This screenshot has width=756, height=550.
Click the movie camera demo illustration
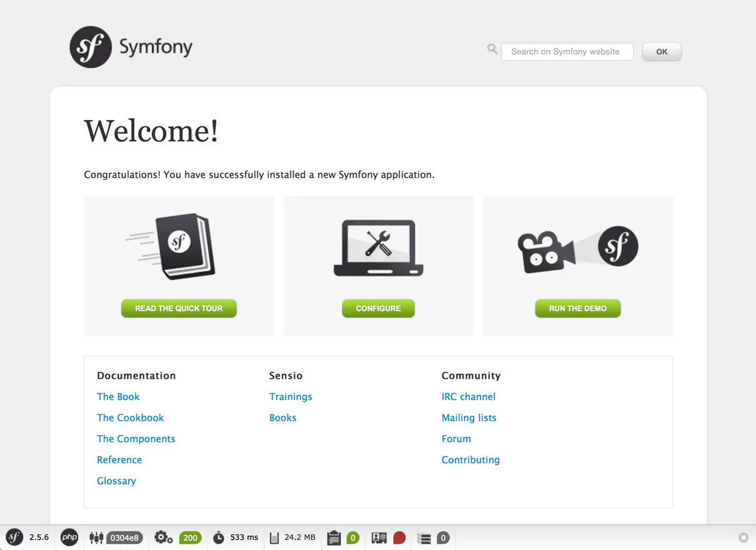[578, 248]
